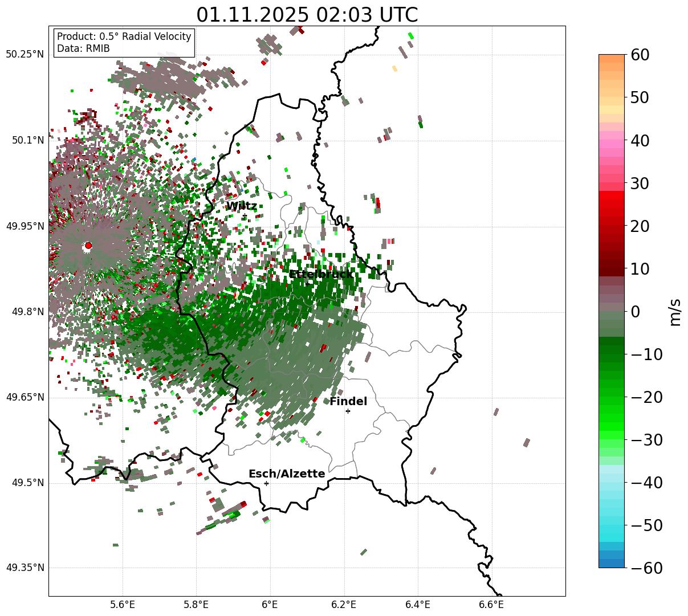This screenshot has width=688, height=616.
Task: Click the colorbar tick label 30
Action: click(640, 183)
